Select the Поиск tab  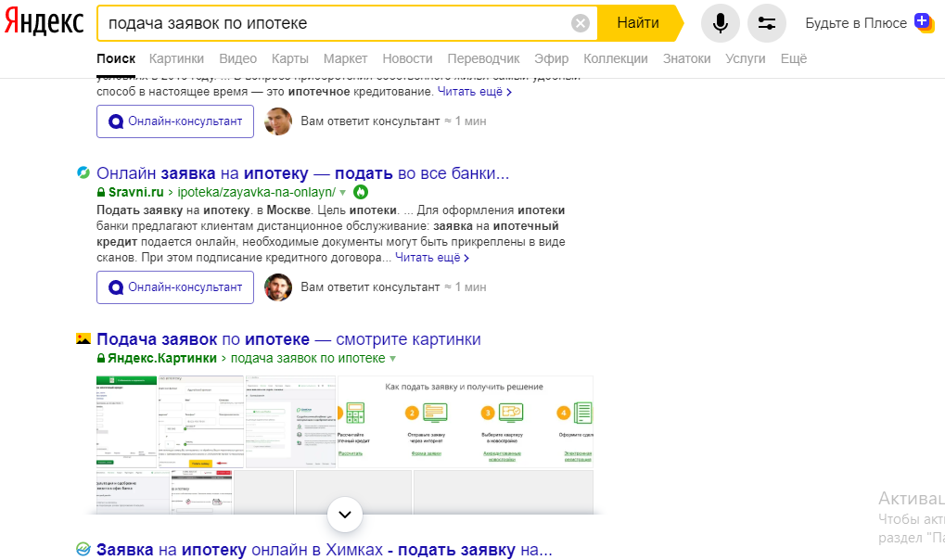pos(116,58)
